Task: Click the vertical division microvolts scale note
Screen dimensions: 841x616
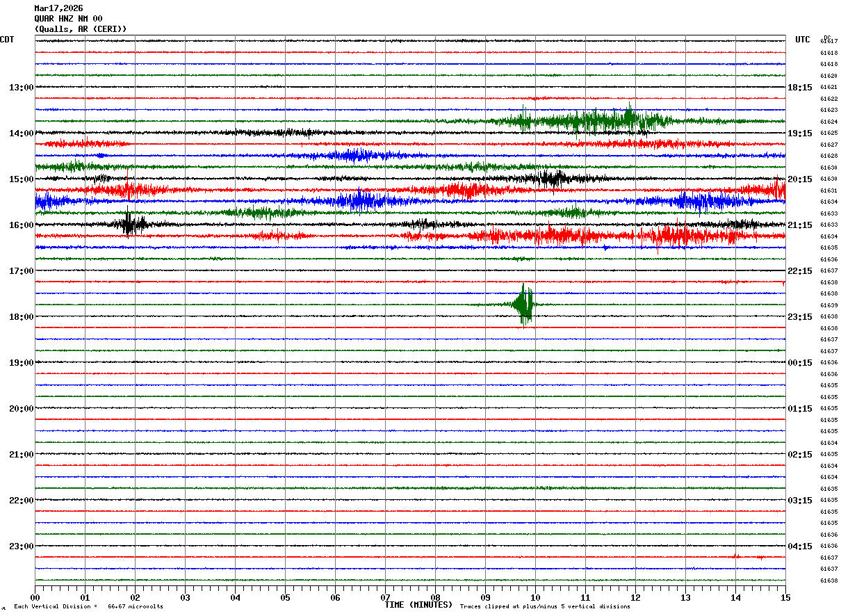Action: coord(88,607)
